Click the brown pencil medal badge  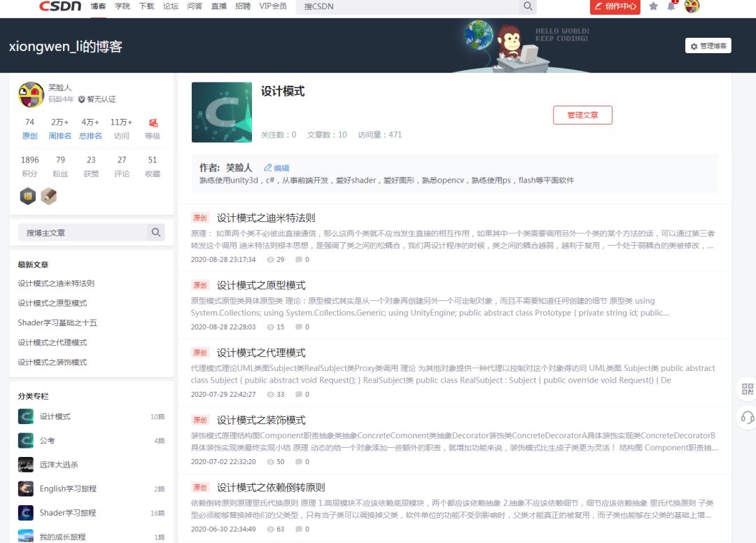click(x=49, y=196)
